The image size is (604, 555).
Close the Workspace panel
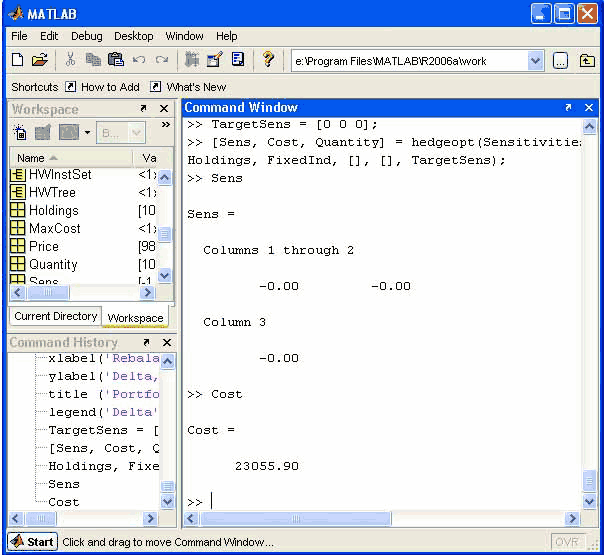(164, 109)
